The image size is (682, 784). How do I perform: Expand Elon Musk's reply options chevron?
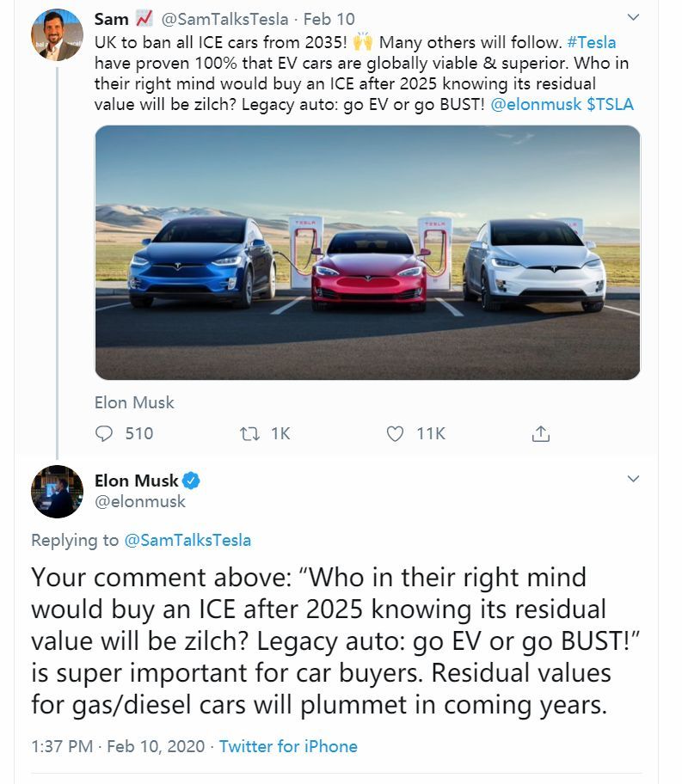(634, 479)
